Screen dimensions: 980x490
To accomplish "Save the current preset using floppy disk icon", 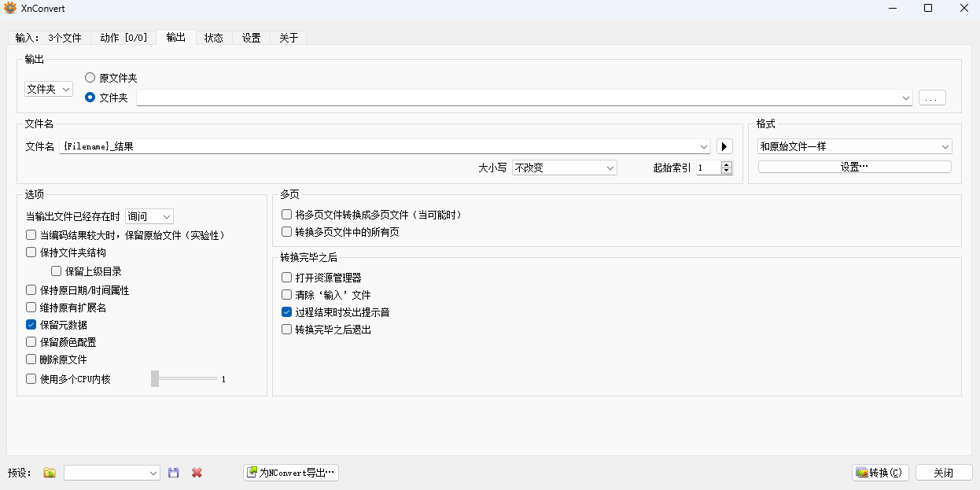I will click(x=173, y=472).
